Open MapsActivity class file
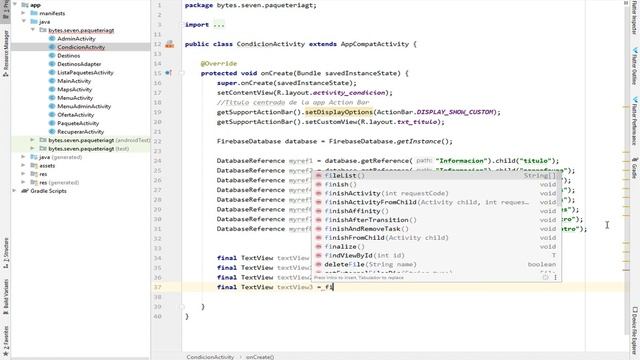Viewport: 640px width, 360px height. pyautogui.click(x=74, y=89)
